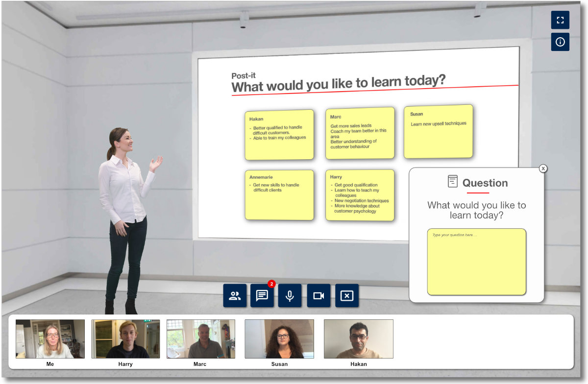Click Annemarie's post-it note
588x384 pixels.
pyautogui.click(x=279, y=195)
